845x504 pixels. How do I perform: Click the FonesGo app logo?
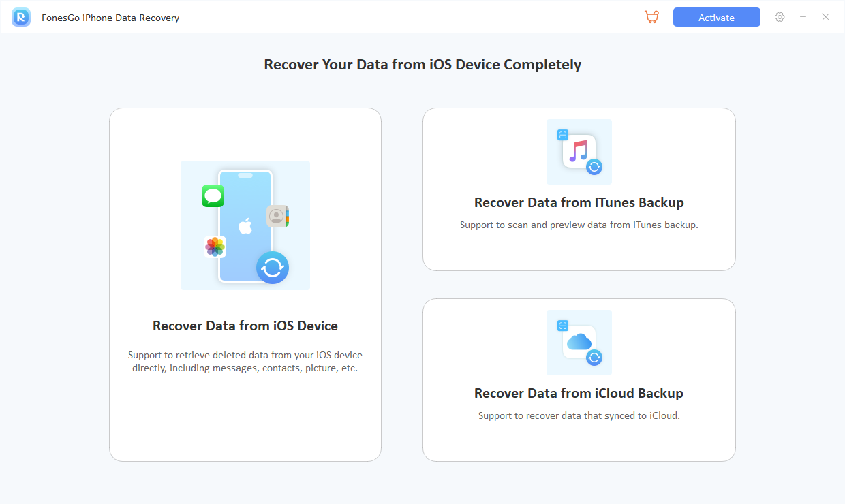pos(21,17)
